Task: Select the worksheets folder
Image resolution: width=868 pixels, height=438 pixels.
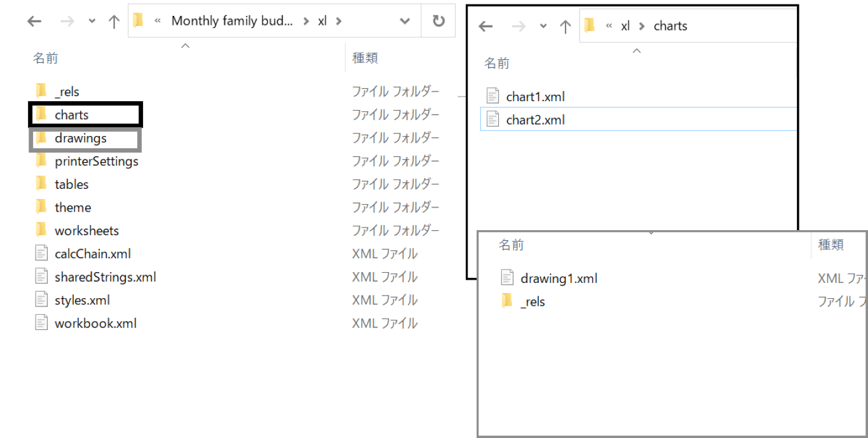Action: (86, 231)
